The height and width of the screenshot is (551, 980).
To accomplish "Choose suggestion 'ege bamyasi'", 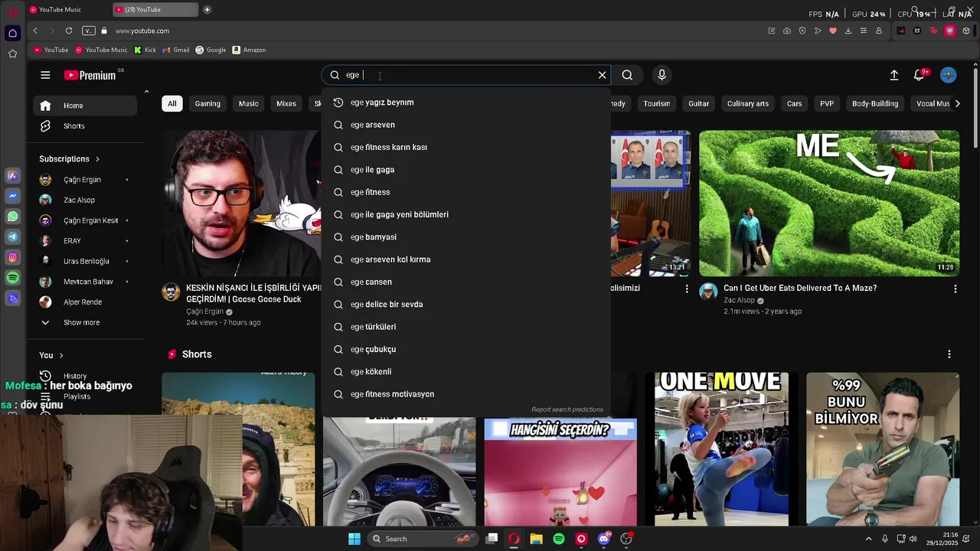I will pyautogui.click(x=465, y=237).
